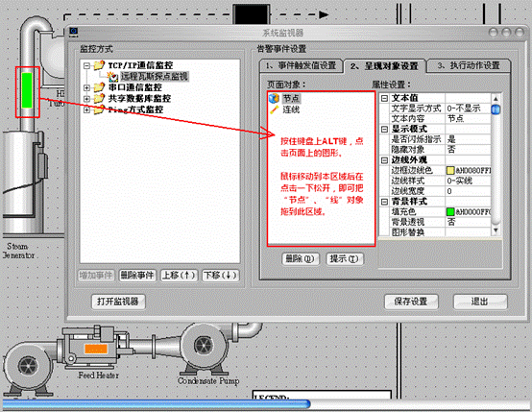This screenshot has height=412, width=532.
Task: Switch to 2、呈现对象设置 tab
Action: pos(385,66)
